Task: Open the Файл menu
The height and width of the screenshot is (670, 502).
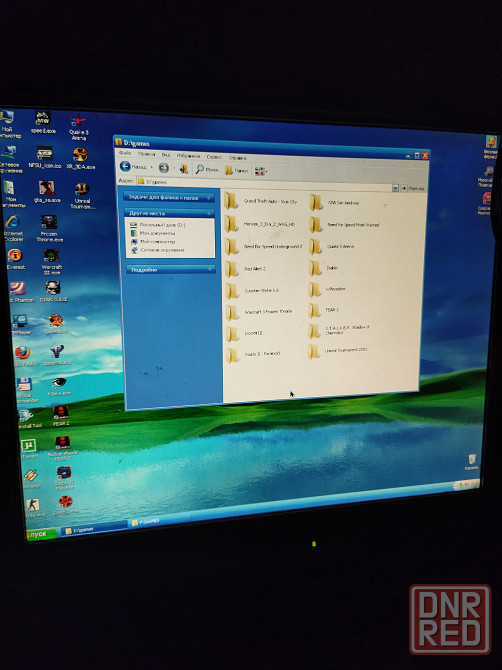Action: point(125,153)
